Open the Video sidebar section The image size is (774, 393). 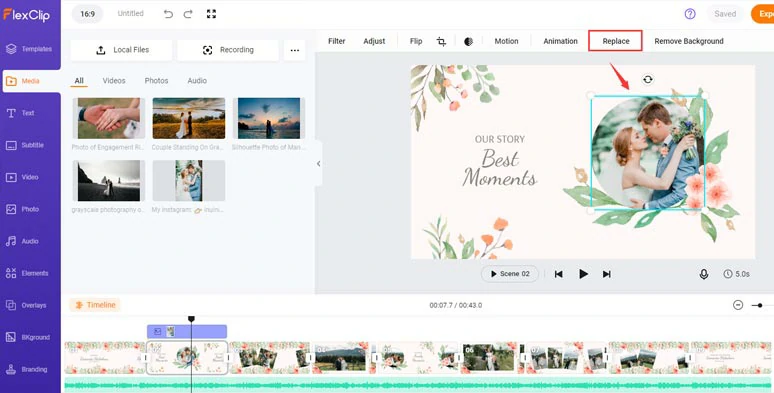tap(22, 177)
